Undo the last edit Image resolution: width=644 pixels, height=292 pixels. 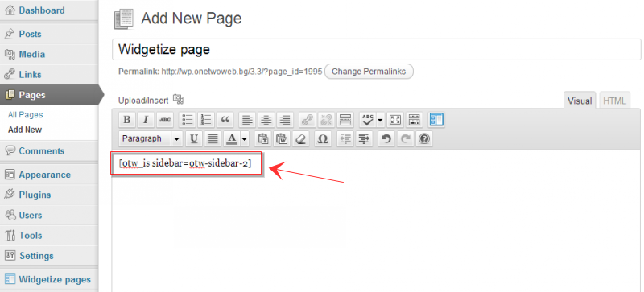(x=386, y=139)
